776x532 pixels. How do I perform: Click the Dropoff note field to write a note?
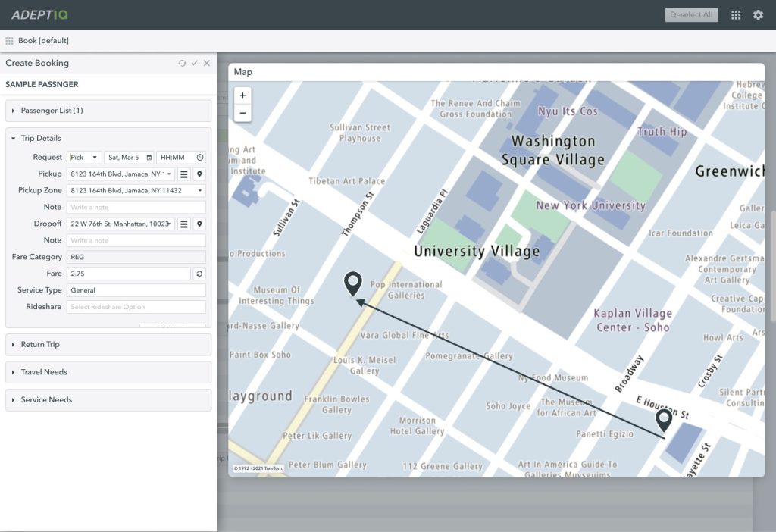pos(135,240)
